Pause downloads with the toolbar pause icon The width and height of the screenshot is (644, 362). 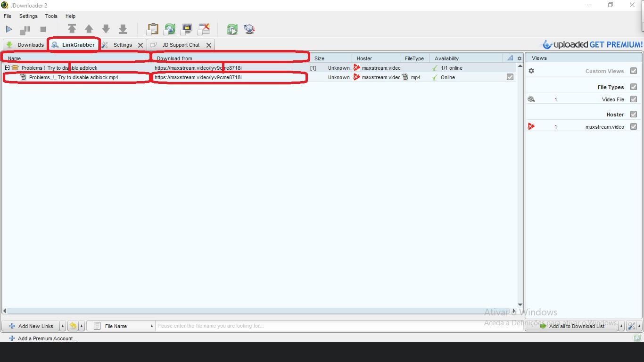pos(25,30)
